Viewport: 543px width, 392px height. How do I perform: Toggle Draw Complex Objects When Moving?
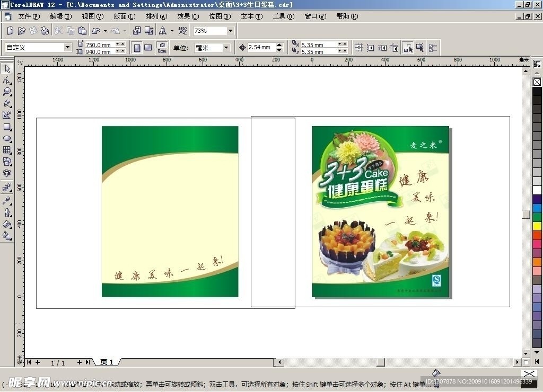point(408,48)
